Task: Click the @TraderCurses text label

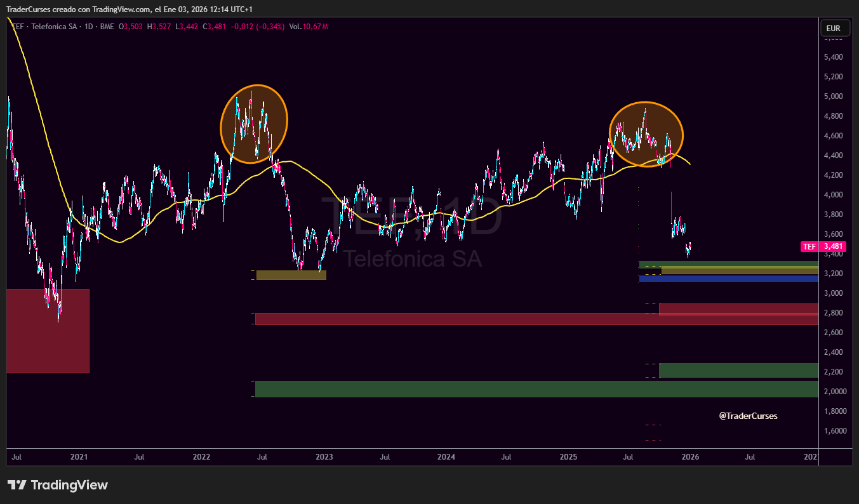Action: (748, 416)
